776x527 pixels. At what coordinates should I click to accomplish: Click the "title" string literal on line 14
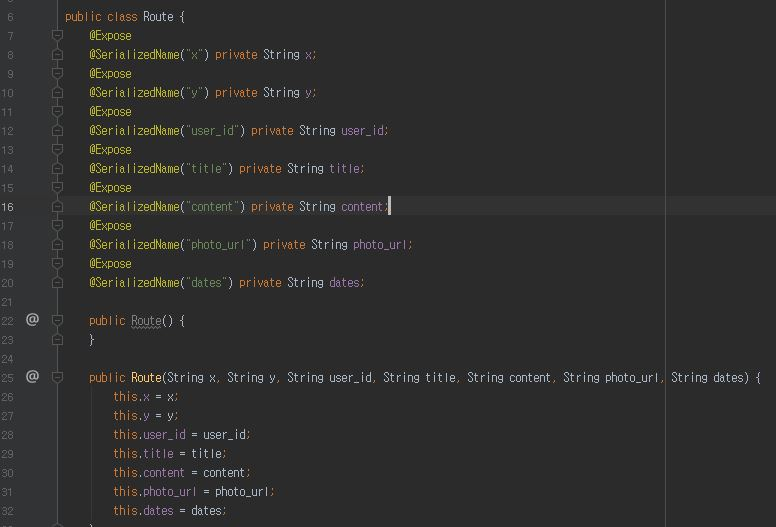point(206,169)
